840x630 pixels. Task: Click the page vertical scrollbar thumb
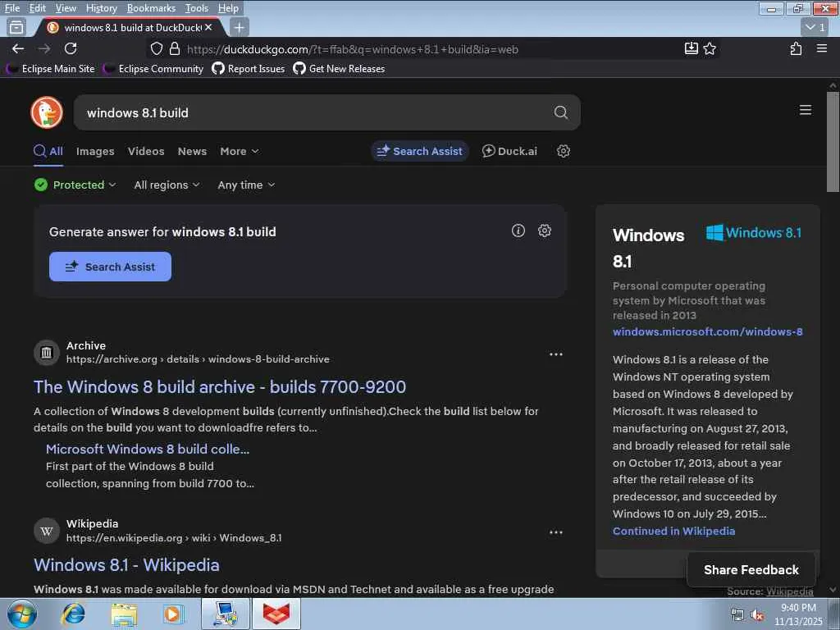pos(833,141)
